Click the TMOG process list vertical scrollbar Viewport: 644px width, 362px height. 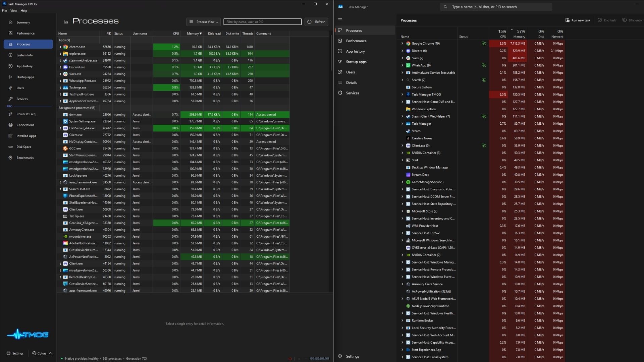331,52
